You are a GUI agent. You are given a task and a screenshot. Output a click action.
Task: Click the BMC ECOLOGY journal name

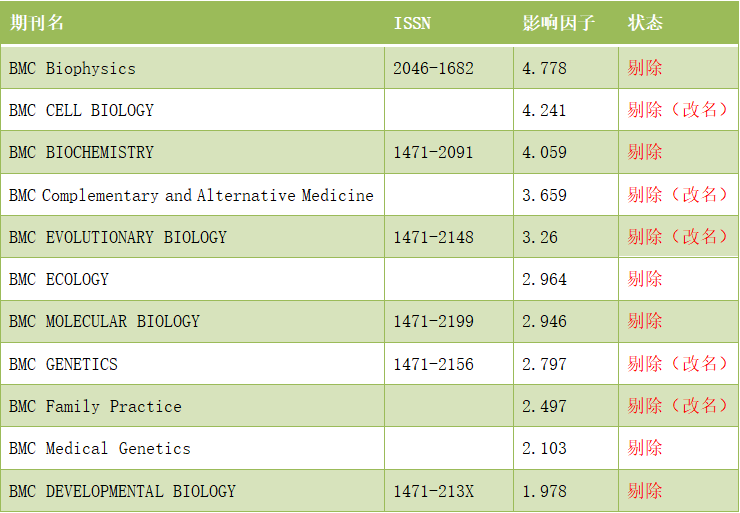[59, 280]
